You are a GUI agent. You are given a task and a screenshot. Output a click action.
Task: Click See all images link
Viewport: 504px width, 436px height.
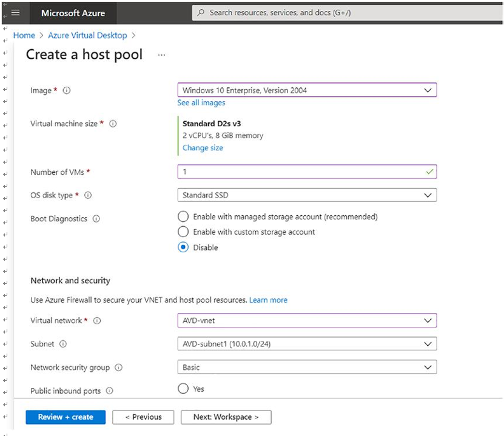(x=201, y=103)
